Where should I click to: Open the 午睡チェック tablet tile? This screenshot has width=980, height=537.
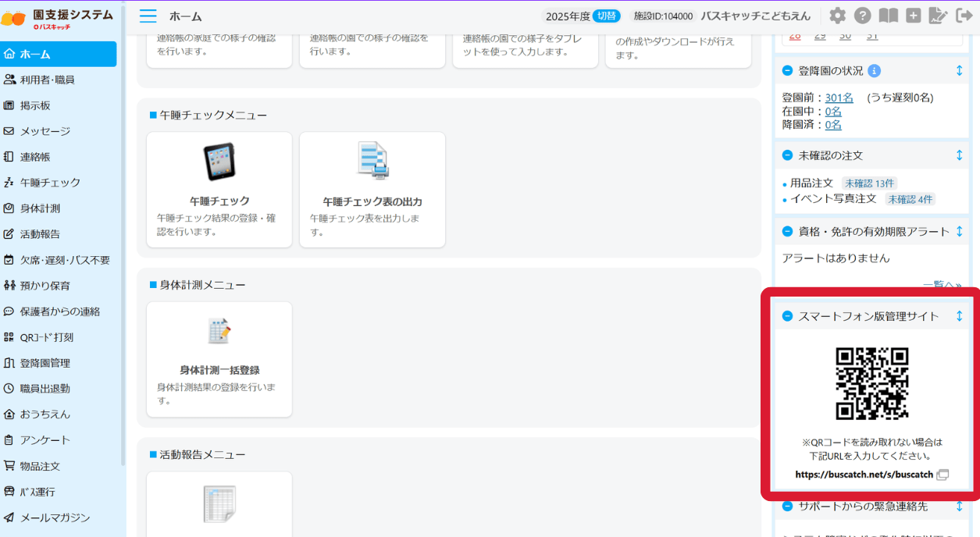(219, 187)
